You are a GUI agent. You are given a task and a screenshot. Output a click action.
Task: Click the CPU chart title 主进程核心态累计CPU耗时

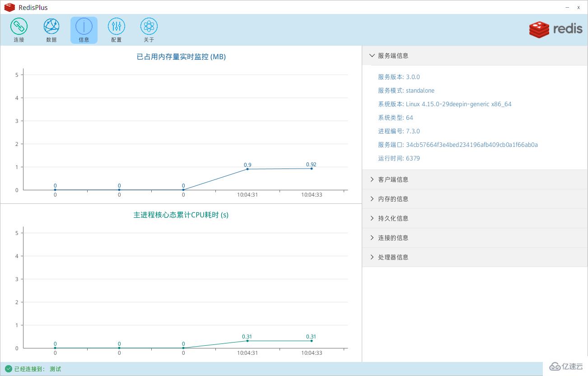(181, 215)
